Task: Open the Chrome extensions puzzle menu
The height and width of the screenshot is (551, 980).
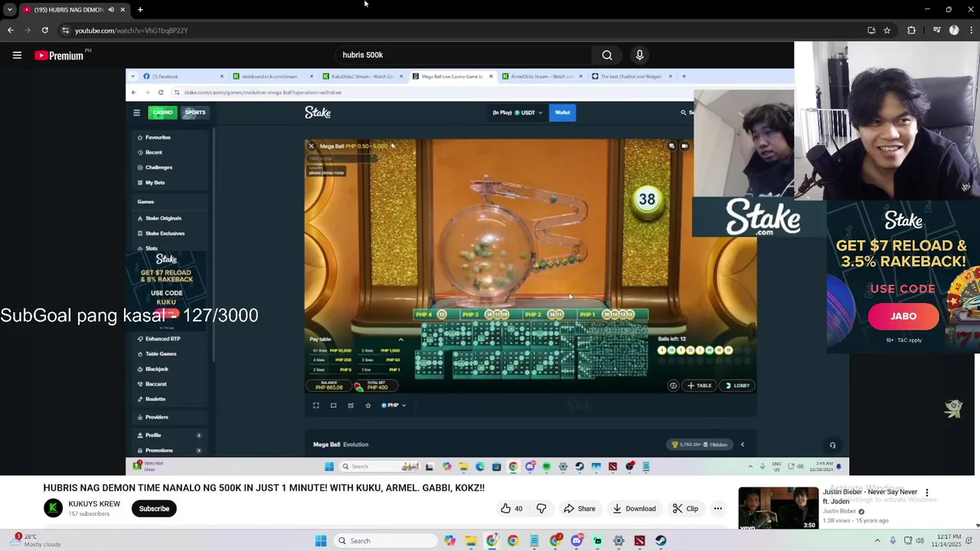Action: (x=911, y=31)
